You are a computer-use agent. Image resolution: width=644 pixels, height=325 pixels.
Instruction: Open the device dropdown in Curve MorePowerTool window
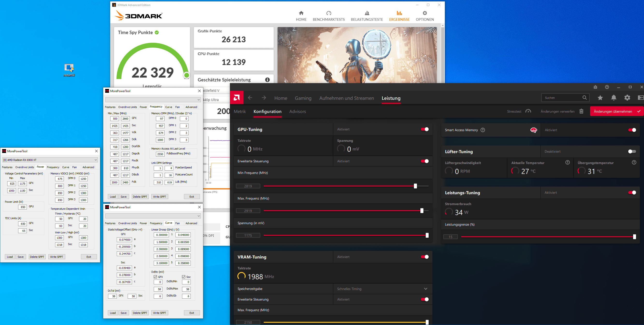point(153,216)
